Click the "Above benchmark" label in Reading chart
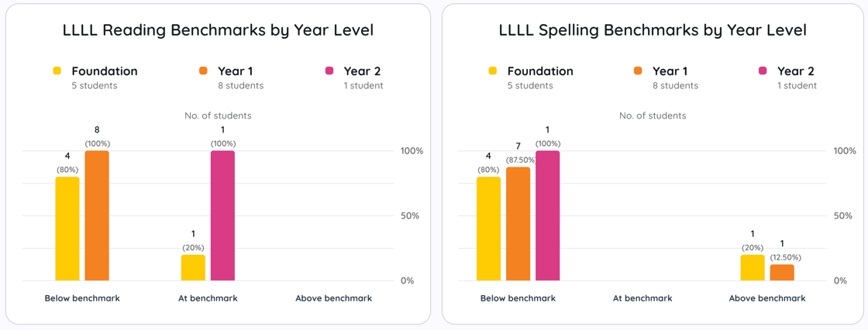Screen dimensions: 868x330 333,298
